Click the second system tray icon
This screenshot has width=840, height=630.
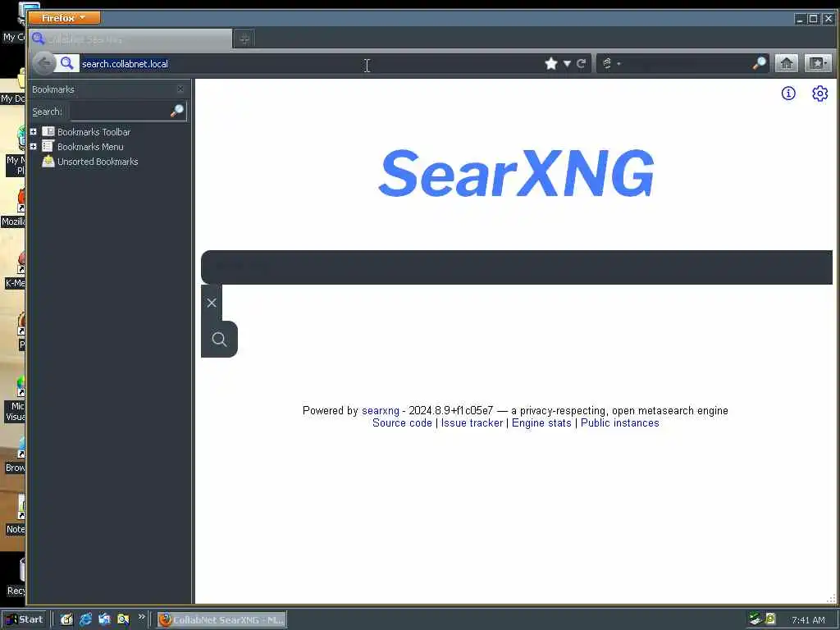(770, 619)
